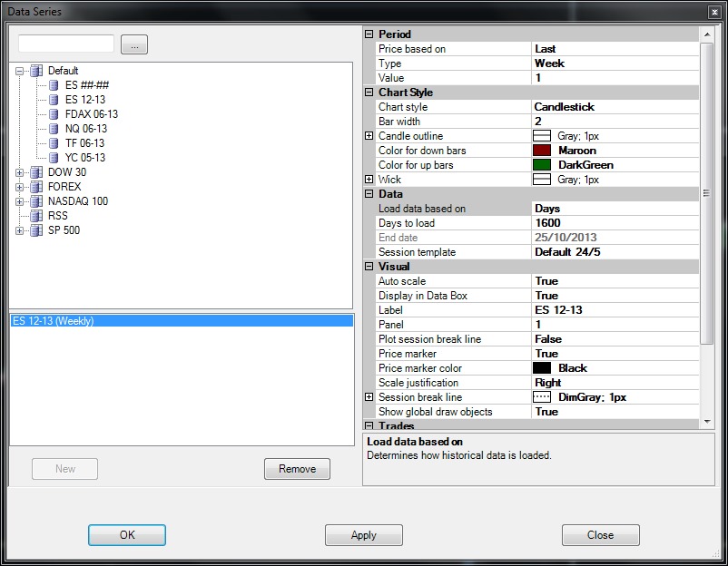Select NQ 06-13 in the tree
Viewport: 728px width, 566px height.
pyautogui.click(x=86, y=129)
